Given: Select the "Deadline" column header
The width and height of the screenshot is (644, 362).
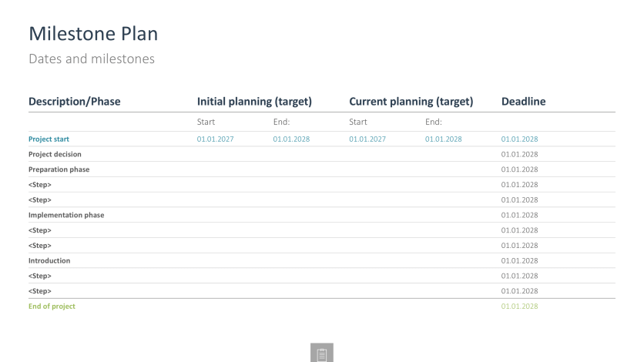Looking at the screenshot, I should tap(524, 102).
